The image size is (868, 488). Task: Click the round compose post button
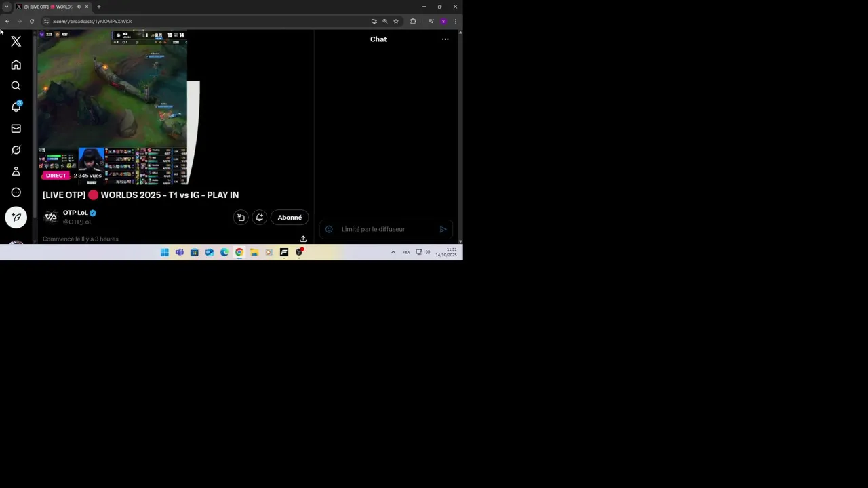click(x=16, y=218)
